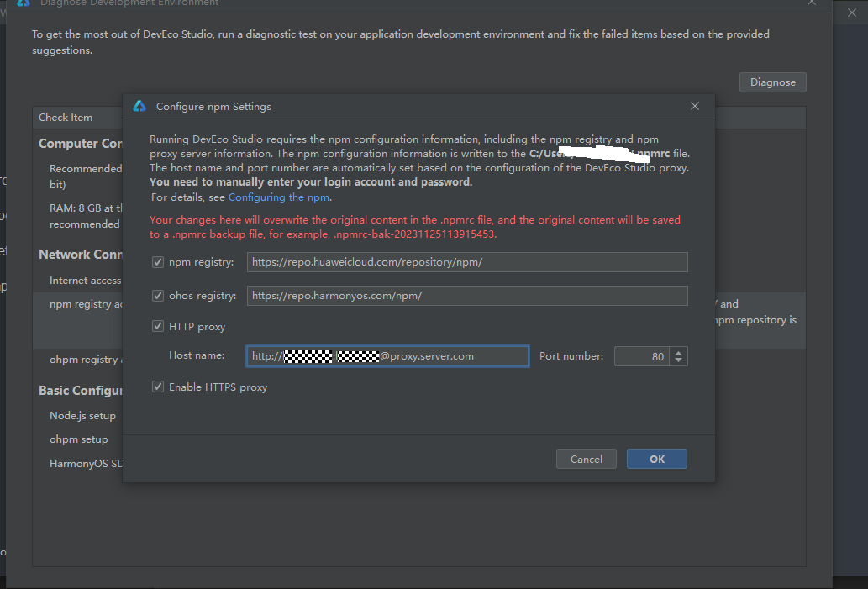Uncheck Enable HTTPS proxy
The height and width of the screenshot is (589, 868).
[x=158, y=387]
